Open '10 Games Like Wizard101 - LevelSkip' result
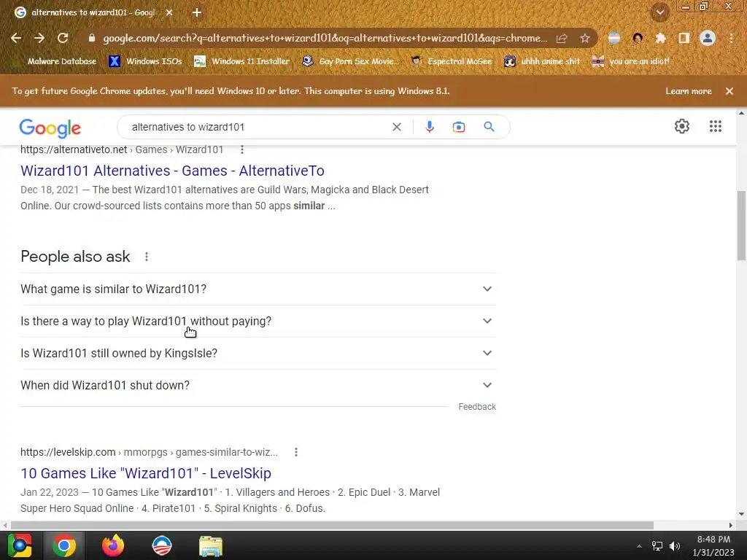Viewport: 747px width, 560px height. tap(146, 473)
